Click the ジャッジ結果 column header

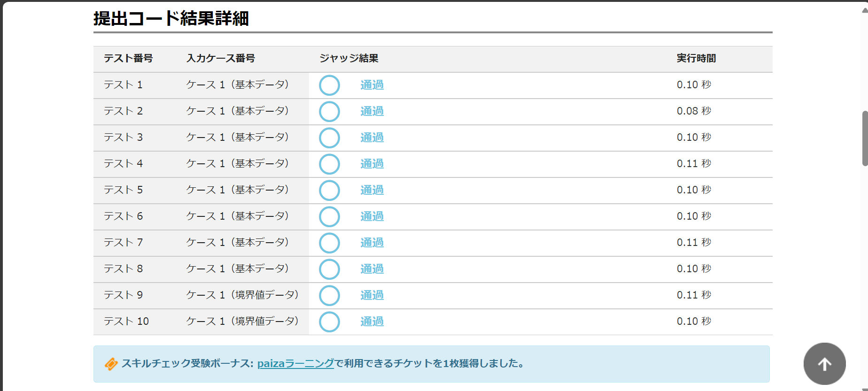tap(349, 59)
